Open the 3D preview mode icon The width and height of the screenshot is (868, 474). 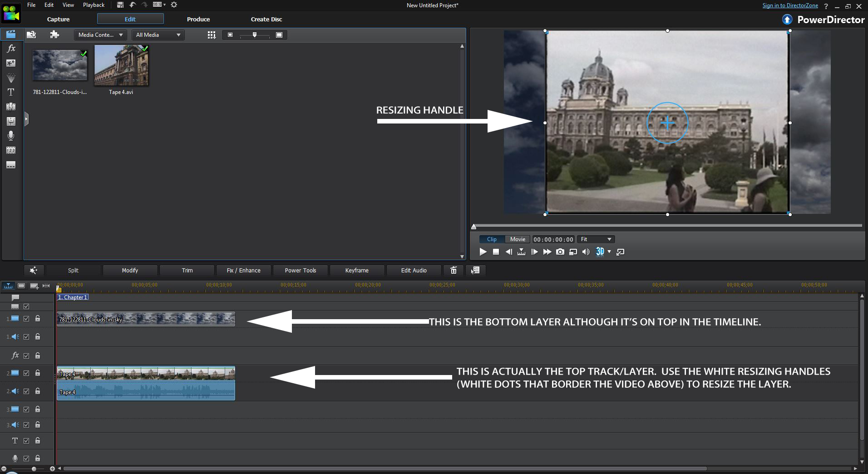[600, 252]
